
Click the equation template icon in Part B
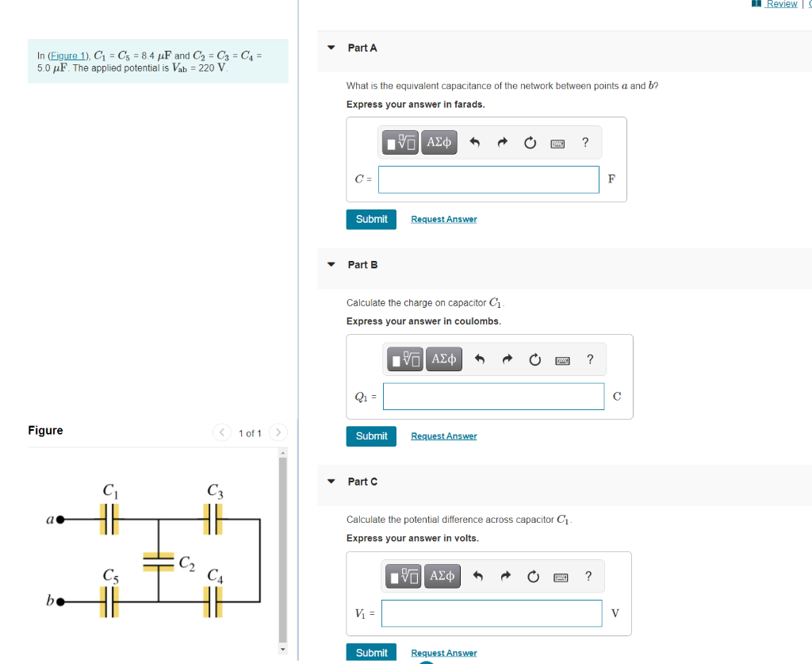coord(404,359)
